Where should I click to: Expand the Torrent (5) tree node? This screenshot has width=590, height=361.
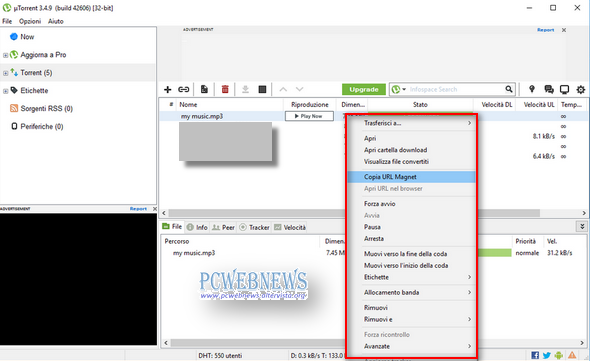[x=5, y=73]
